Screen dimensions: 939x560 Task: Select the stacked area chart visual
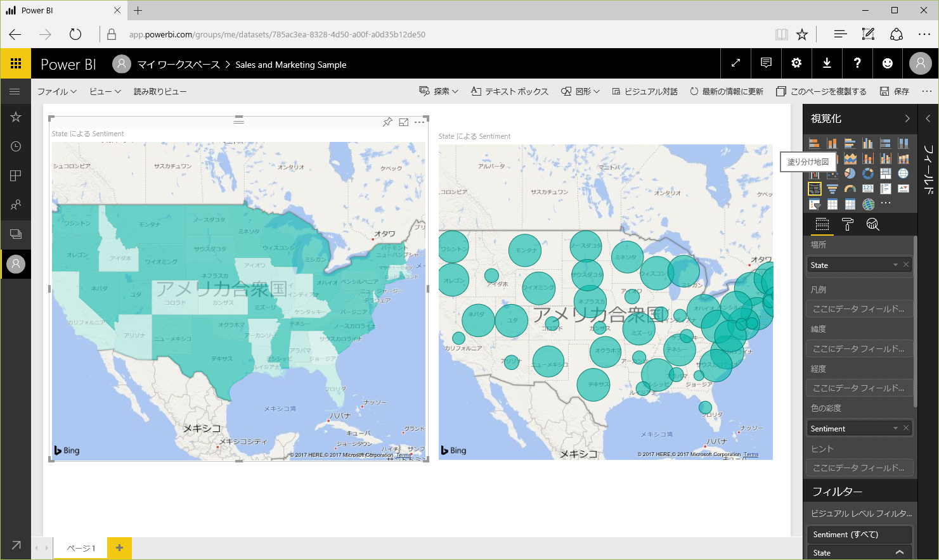(x=850, y=158)
